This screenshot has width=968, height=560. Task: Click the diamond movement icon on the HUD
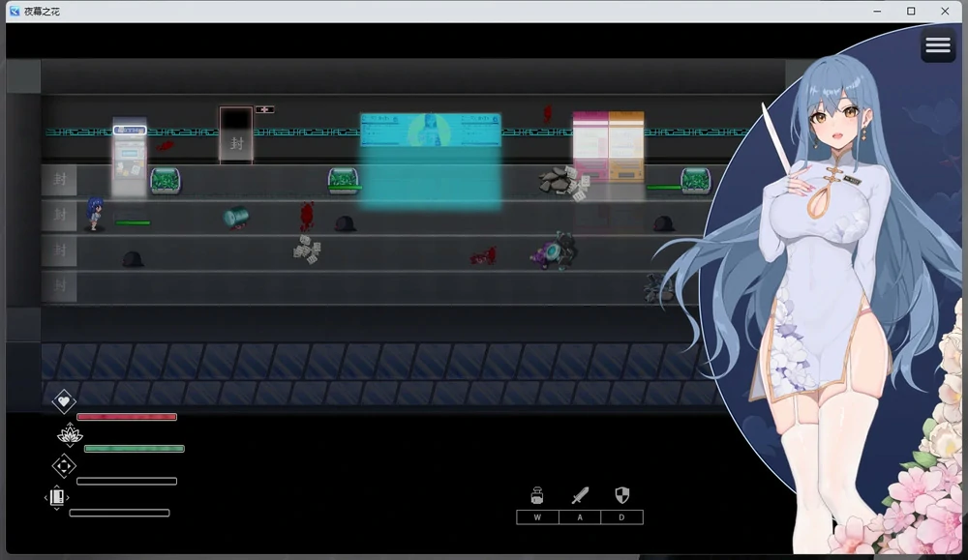(63, 464)
